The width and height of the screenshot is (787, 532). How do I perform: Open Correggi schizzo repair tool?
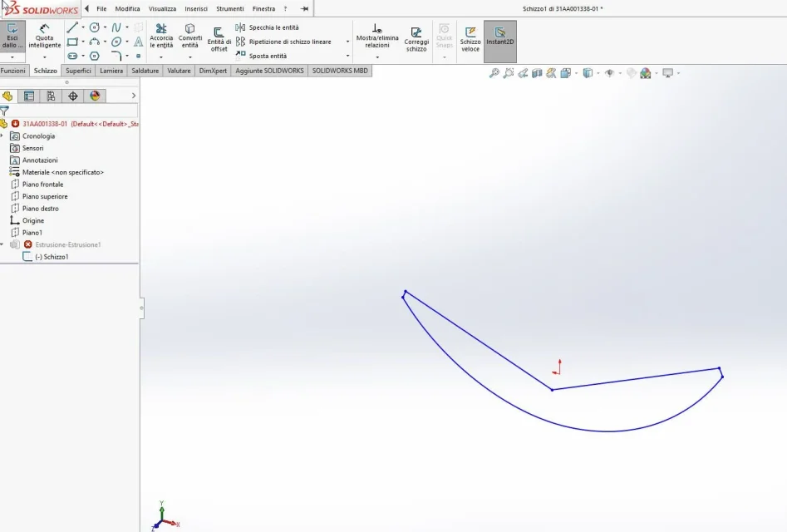416,39
